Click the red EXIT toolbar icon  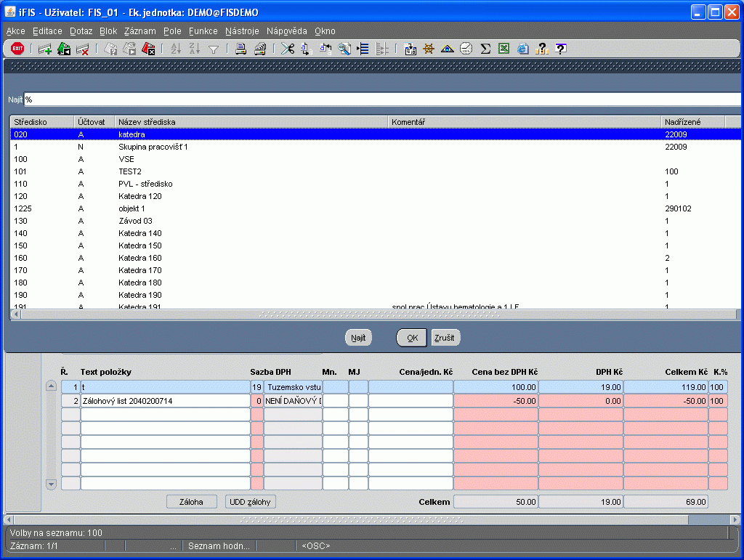click(17, 49)
